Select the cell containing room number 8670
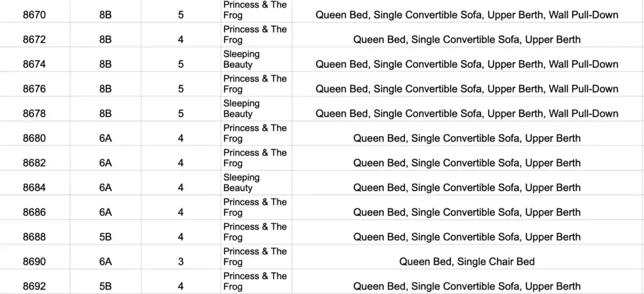 34,14
